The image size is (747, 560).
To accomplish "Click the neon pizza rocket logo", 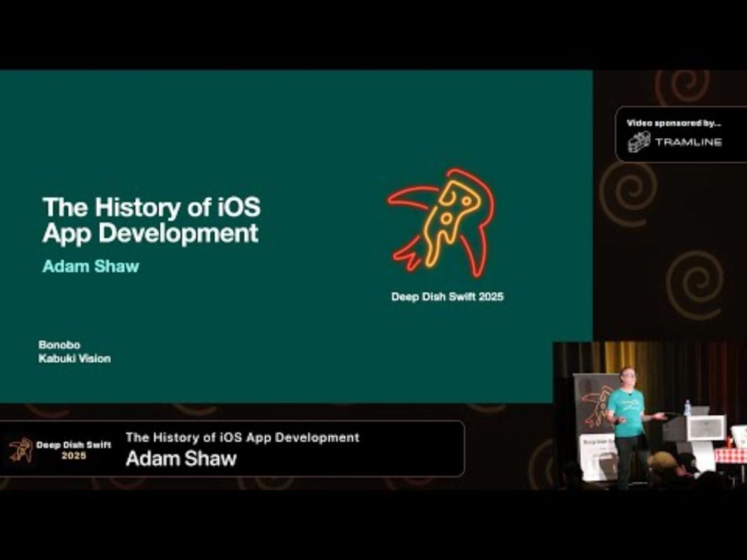I will click(441, 223).
